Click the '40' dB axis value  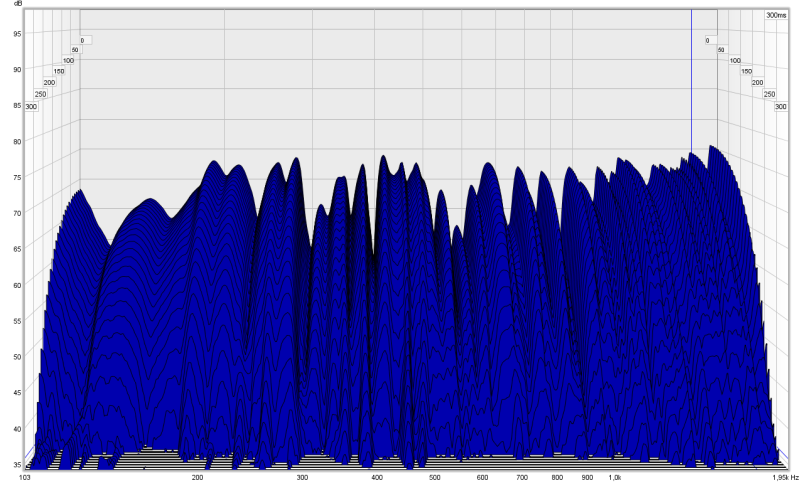17,429
